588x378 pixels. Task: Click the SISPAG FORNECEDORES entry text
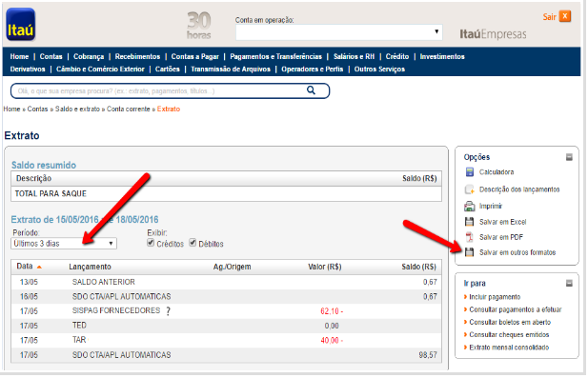(x=116, y=310)
